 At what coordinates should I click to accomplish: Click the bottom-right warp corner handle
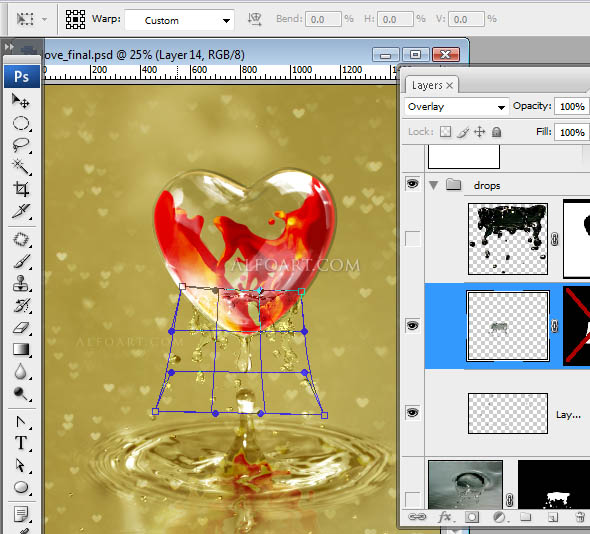(324, 415)
